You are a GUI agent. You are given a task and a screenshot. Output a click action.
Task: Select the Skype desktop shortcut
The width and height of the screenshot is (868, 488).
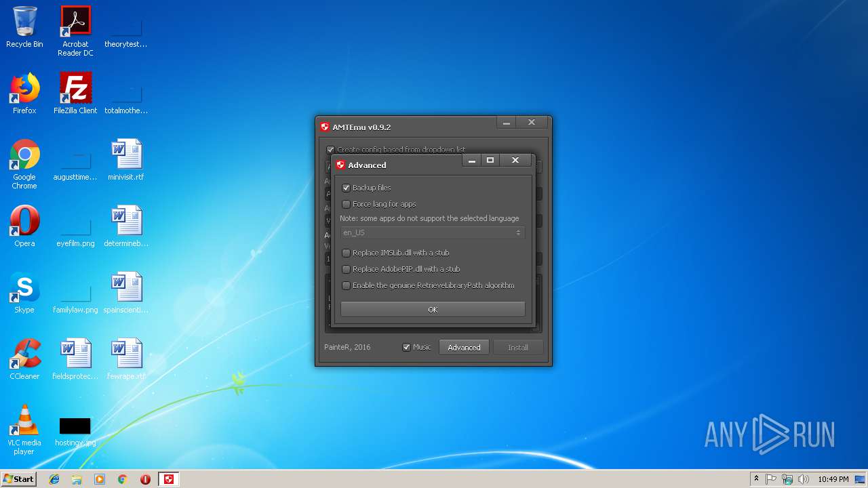point(24,293)
